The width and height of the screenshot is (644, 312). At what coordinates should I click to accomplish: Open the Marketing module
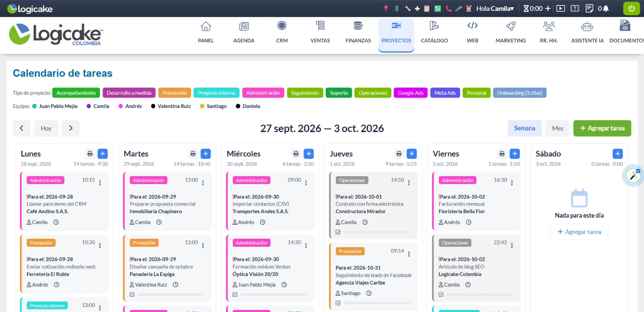[510, 32]
